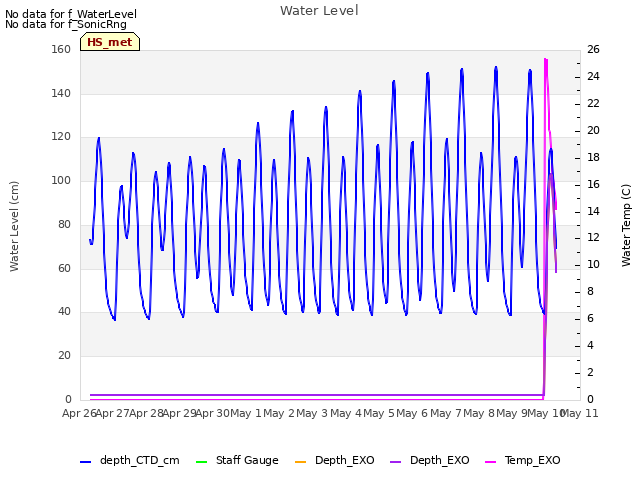640x480 pixels.
Task: Click the 26 tick on right axis
Action: pos(593,49)
